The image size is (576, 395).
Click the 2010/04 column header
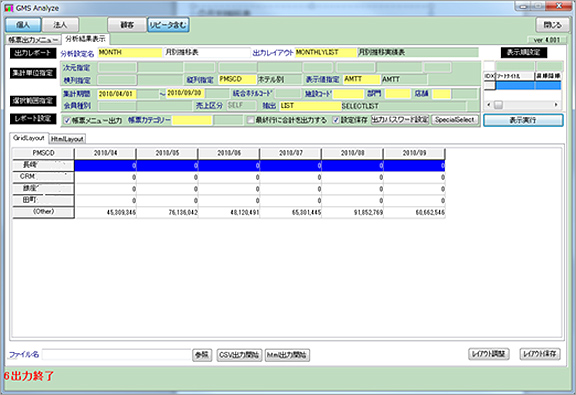point(105,153)
